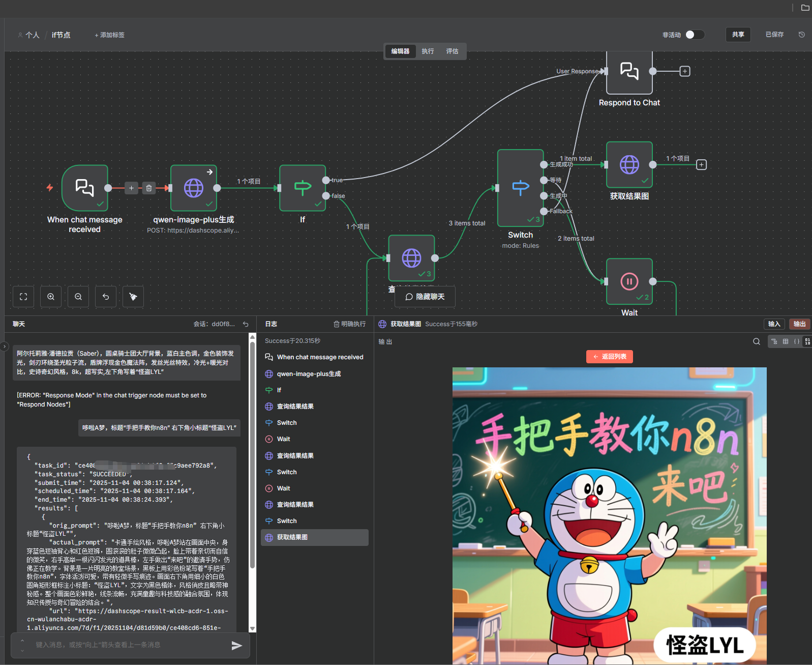
Task: Open workflow version history
Action: coord(802,35)
